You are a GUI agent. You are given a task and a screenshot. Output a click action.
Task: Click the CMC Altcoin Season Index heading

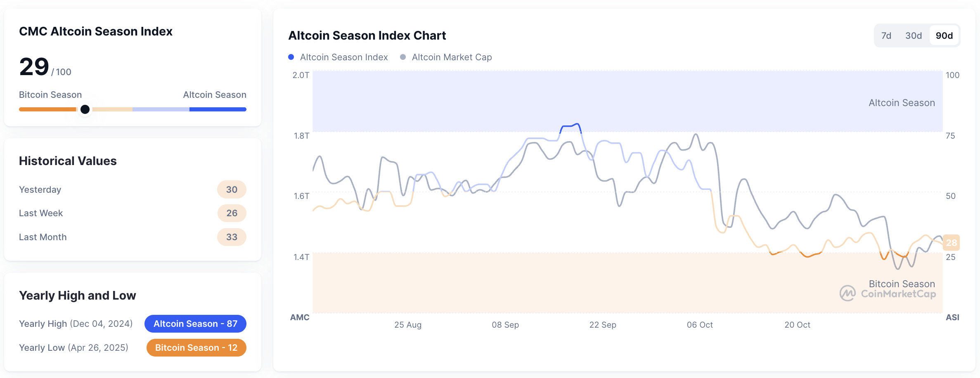tap(96, 31)
